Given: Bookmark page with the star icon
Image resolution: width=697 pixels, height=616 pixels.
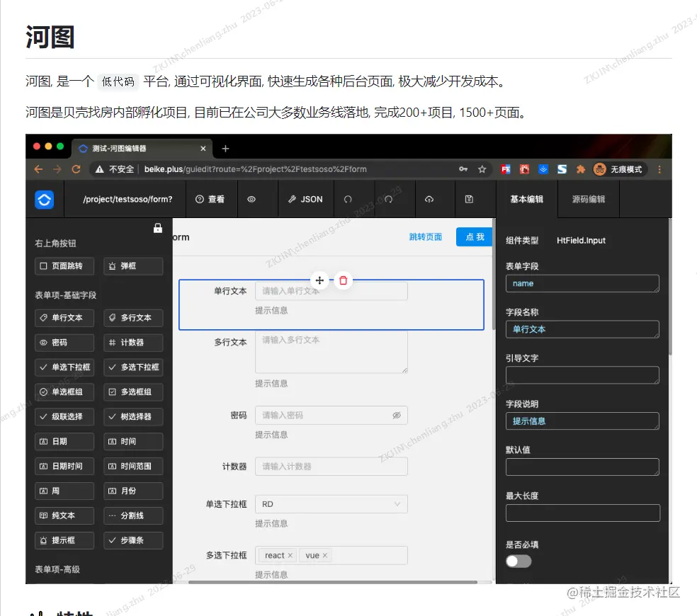Looking at the screenshot, I should pos(482,169).
